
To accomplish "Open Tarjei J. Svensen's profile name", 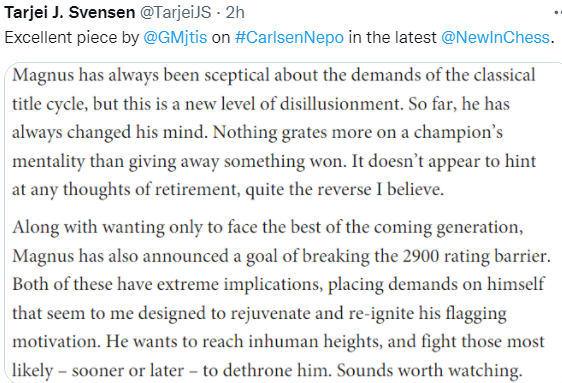I will (x=70, y=13).
